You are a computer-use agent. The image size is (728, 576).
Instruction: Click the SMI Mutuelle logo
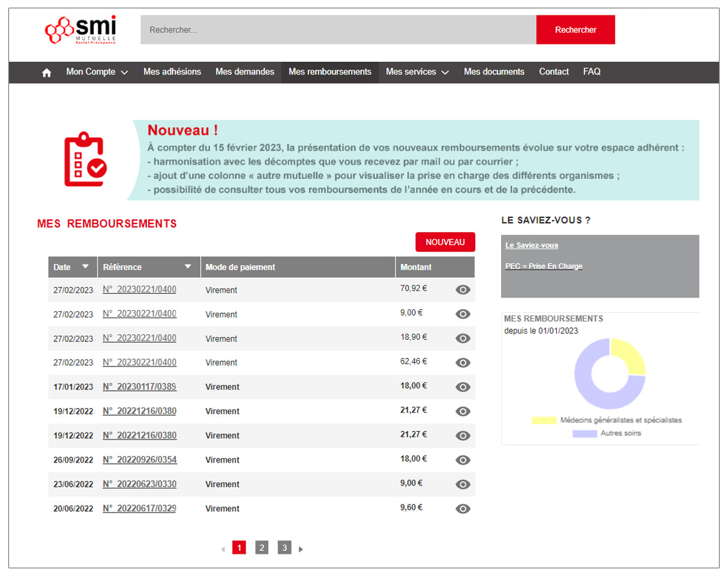[81, 30]
